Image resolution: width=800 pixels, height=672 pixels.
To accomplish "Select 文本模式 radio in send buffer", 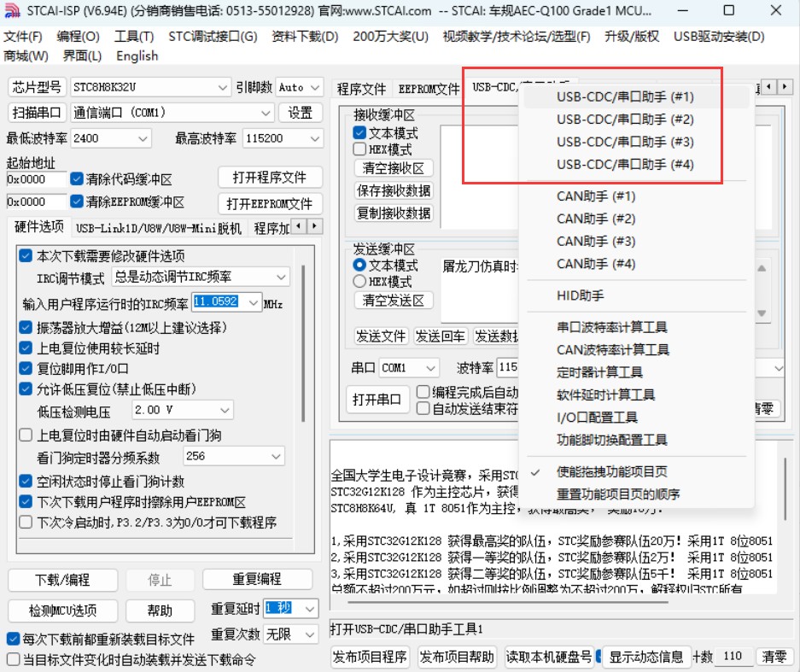I will (x=359, y=265).
